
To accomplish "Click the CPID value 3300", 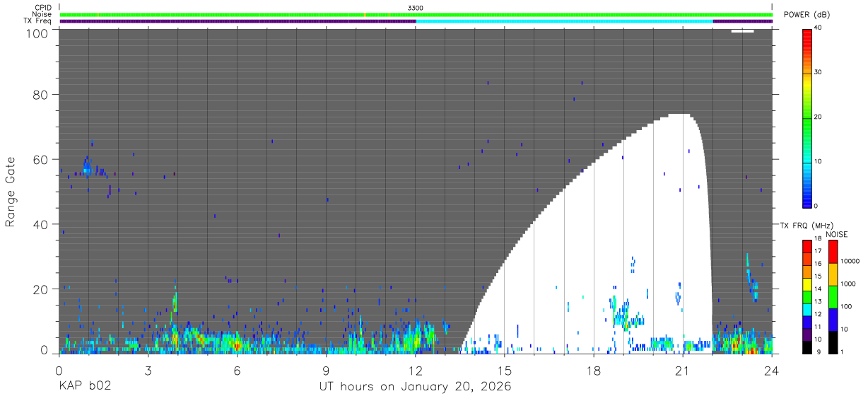I will pos(416,8).
